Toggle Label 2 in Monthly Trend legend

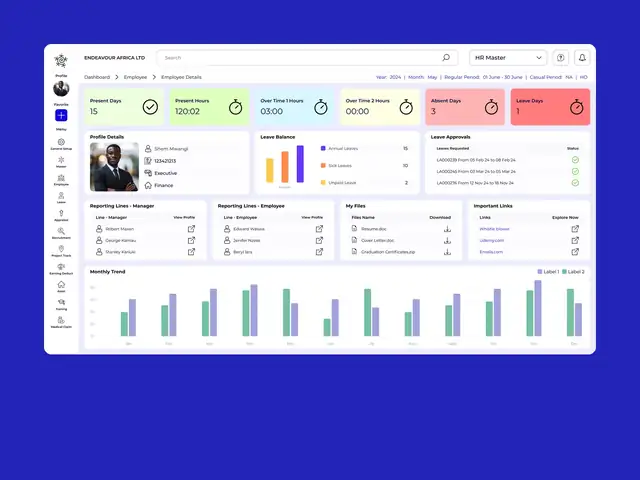tap(573, 272)
